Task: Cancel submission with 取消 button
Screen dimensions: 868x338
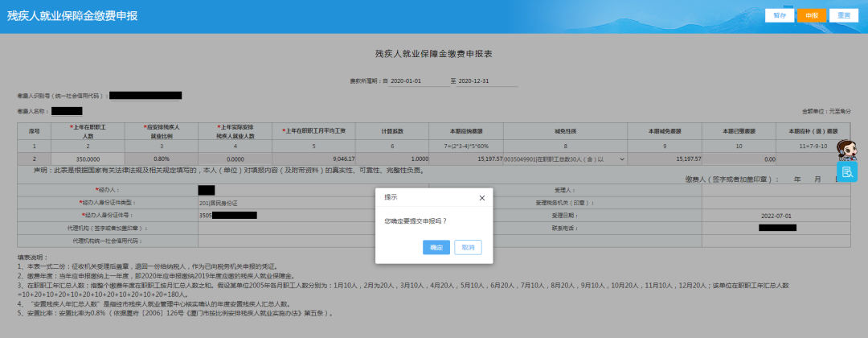Action: tap(468, 247)
